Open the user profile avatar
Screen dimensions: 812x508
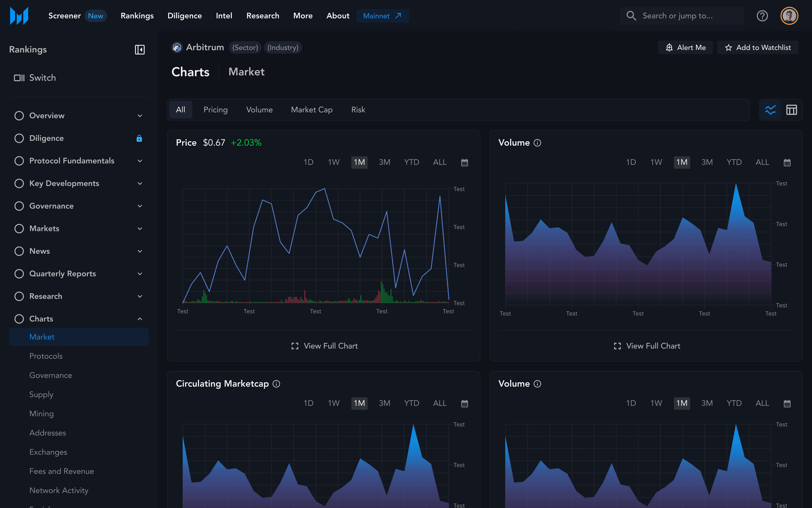pyautogui.click(x=789, y=16)
